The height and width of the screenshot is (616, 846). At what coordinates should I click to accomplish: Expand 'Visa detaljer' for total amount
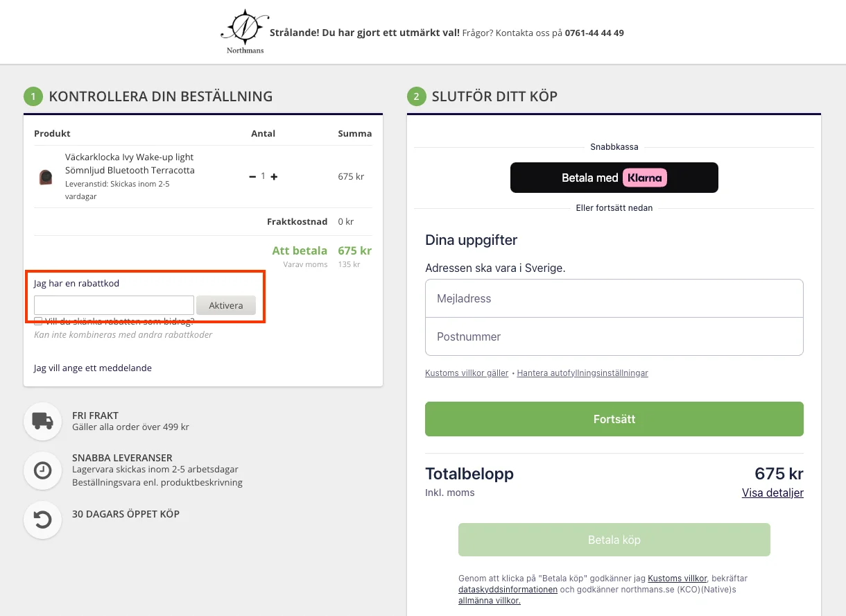tap(772, 493)
